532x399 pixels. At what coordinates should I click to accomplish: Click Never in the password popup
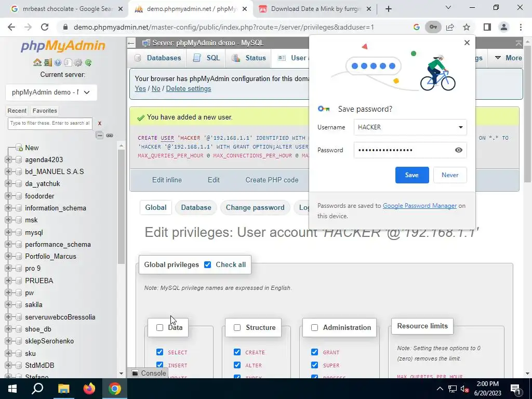[x=450, y=175]
